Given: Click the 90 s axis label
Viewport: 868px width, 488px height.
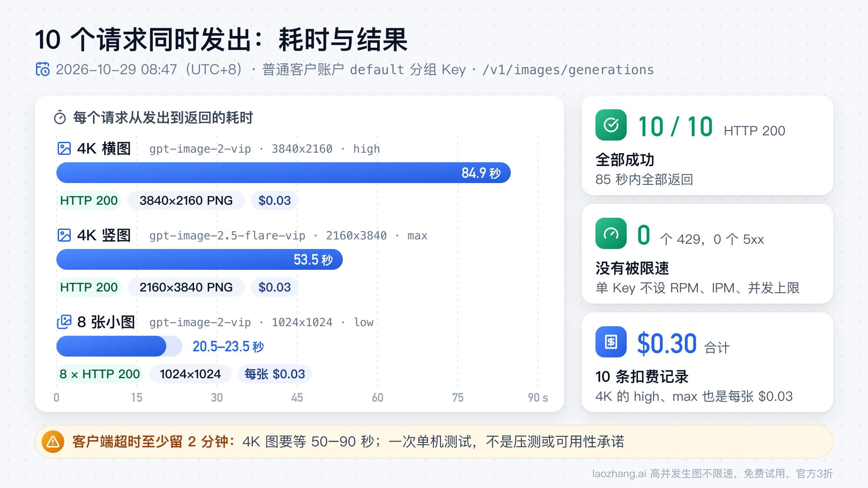Looking at the screenshot, I should pyautogui.click(x=538, y=397).
